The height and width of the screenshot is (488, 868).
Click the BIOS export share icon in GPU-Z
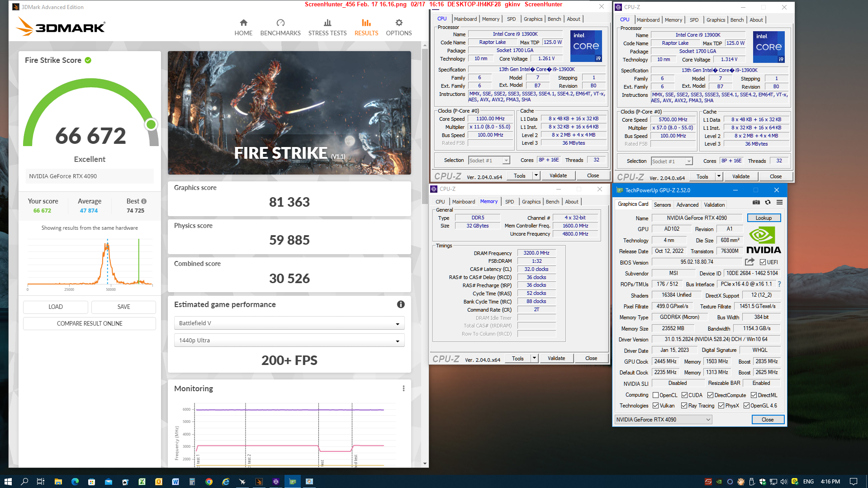[749, 262]
